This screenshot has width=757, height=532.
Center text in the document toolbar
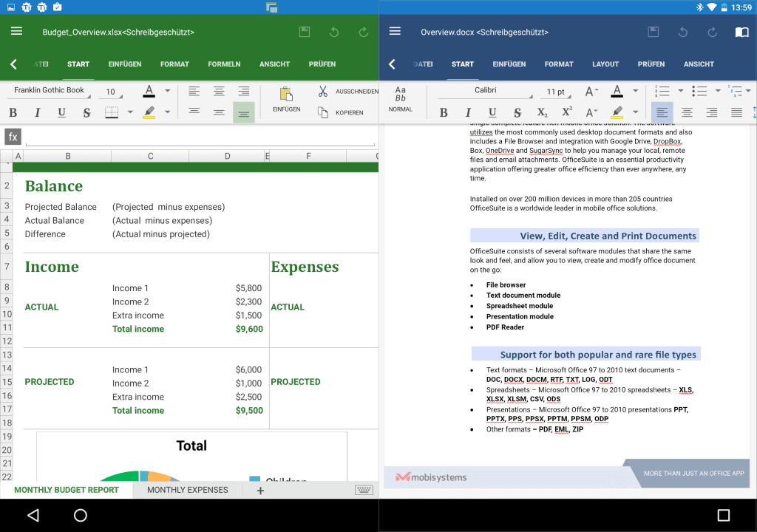[x=687, y=112]
